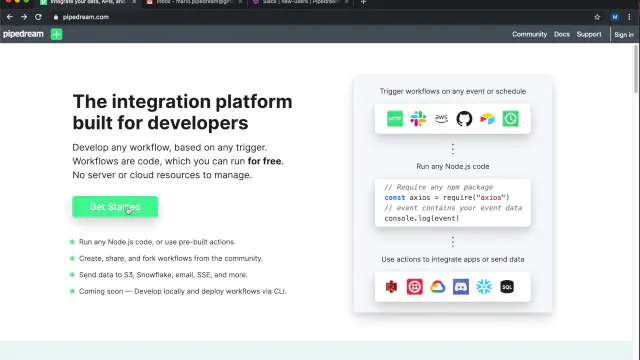The width and height of the screenshot is (640, 360).
Task: Choose the GitHub octocat icon
Action: [x=464, y=119]
